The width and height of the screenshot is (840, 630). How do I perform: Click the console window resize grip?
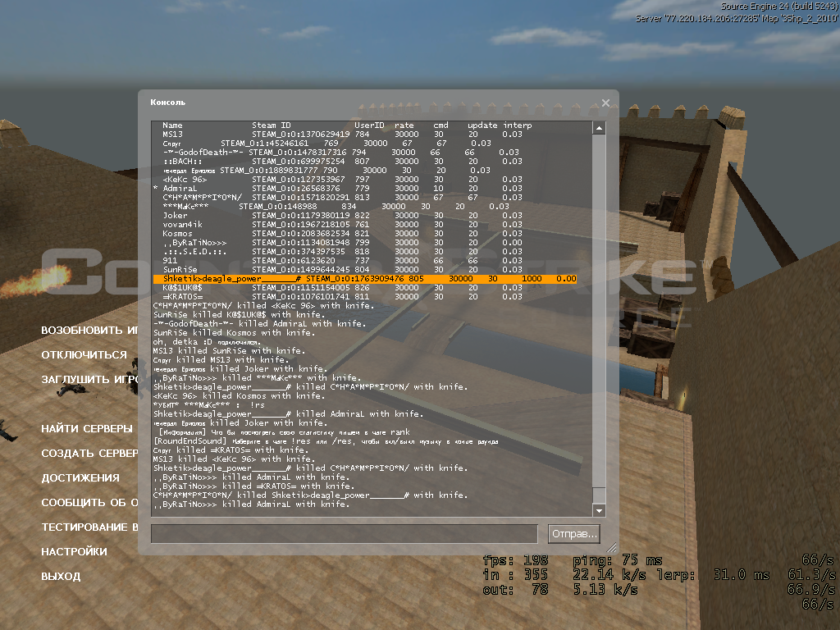(611, 547)
